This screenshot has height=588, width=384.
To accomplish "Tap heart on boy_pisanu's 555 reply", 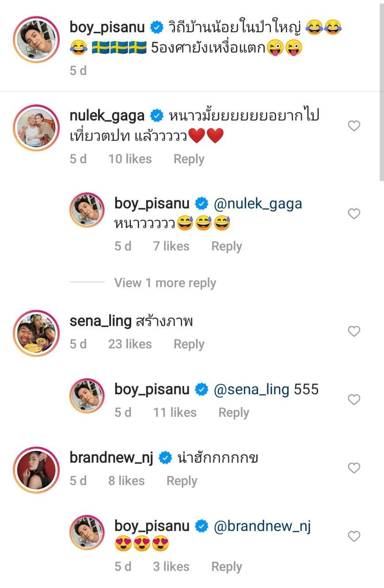I will coord(354,400).
